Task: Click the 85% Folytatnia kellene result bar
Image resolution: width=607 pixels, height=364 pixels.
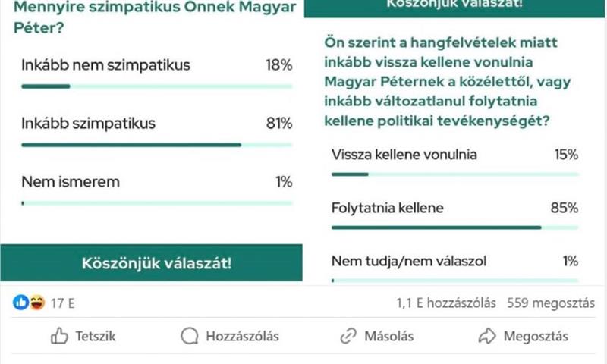Action: point(436,227)
